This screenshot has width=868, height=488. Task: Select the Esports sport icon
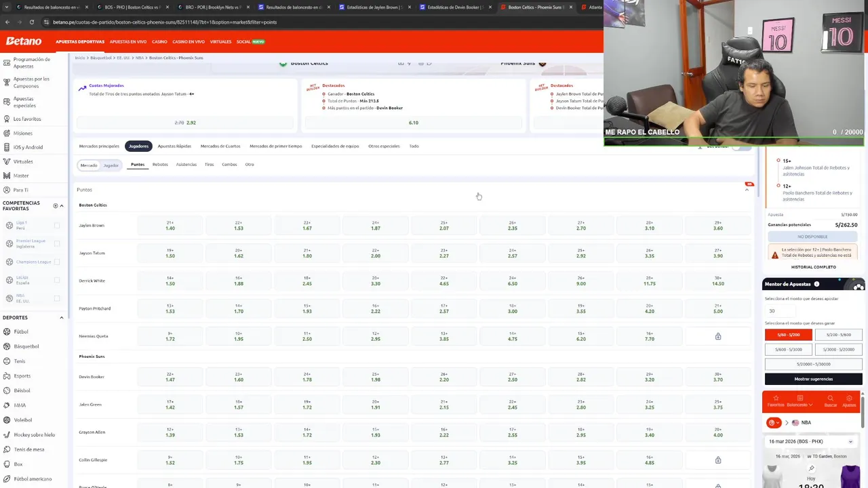6,375
